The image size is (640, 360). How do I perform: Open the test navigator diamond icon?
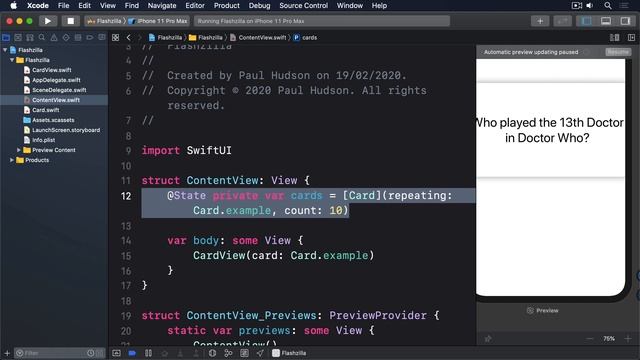click(x=66, y=38)
